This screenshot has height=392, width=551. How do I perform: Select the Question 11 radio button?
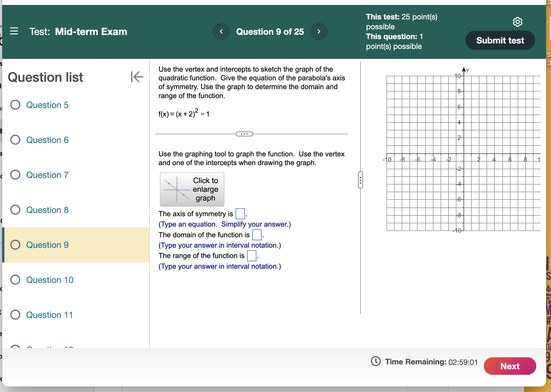[15, 315]
